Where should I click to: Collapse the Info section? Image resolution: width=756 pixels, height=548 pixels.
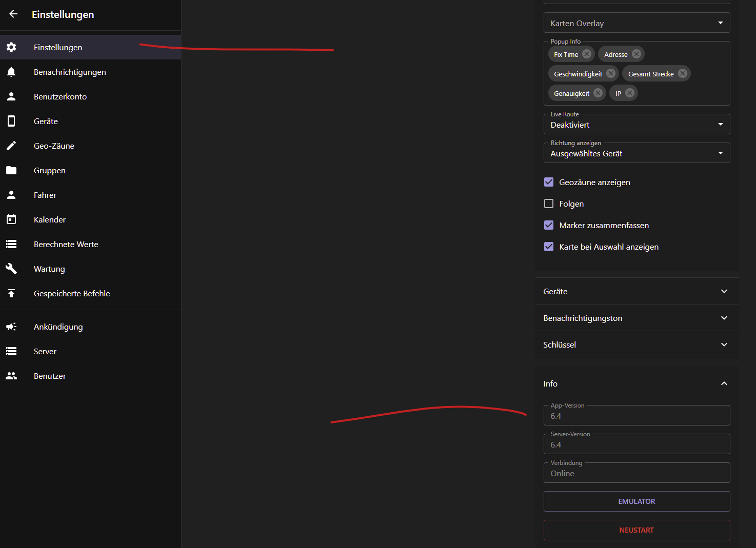pos(636,383)
